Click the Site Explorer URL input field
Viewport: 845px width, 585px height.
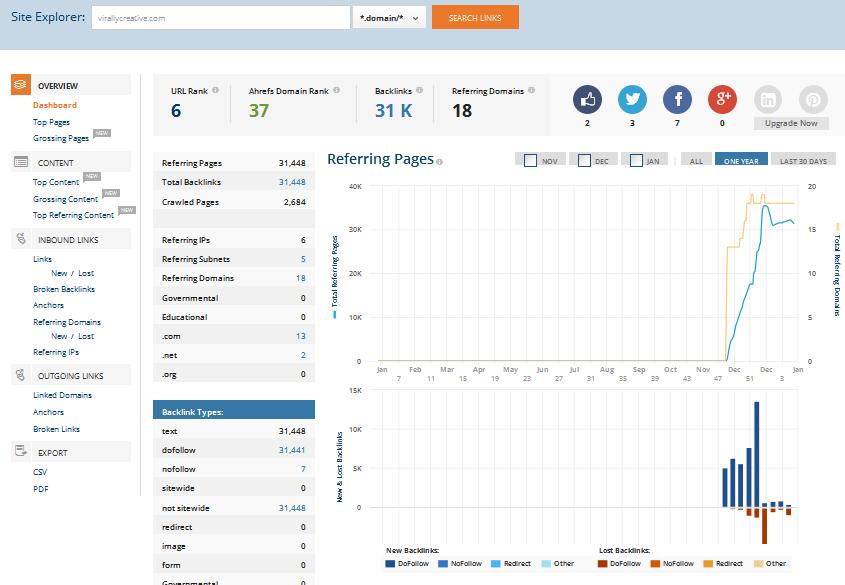click(220, 18)
